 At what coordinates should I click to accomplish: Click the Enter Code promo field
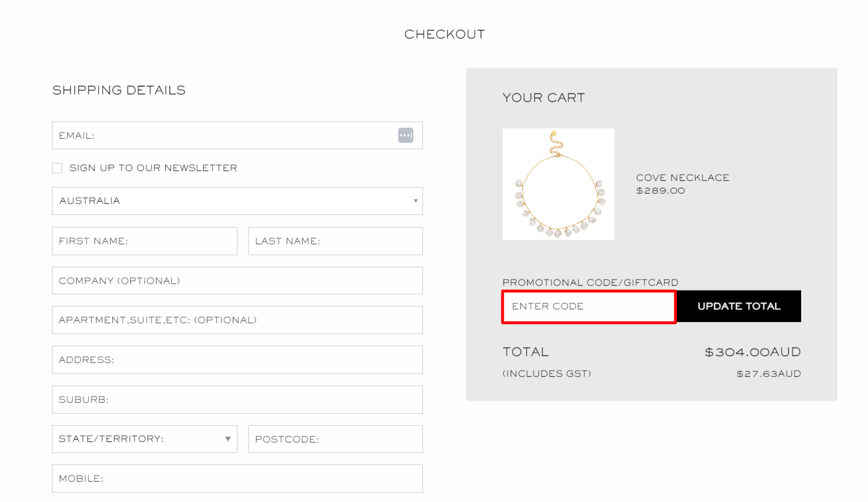(x=588, y=307)
